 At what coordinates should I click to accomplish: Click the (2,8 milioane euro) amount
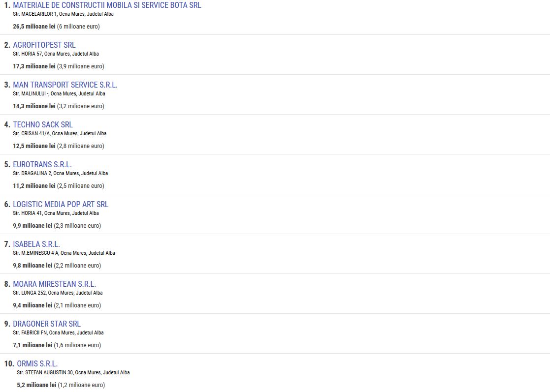[81, 146]
